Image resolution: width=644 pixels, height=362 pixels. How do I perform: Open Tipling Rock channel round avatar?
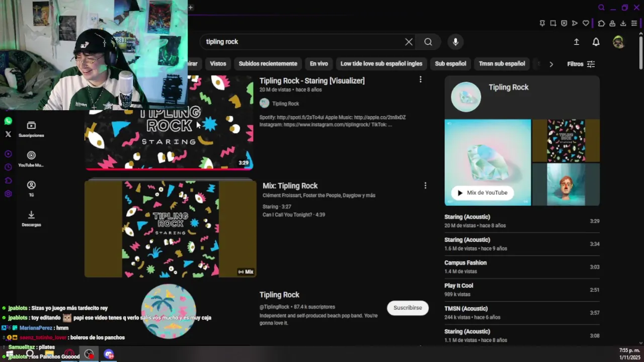[169, 311]
